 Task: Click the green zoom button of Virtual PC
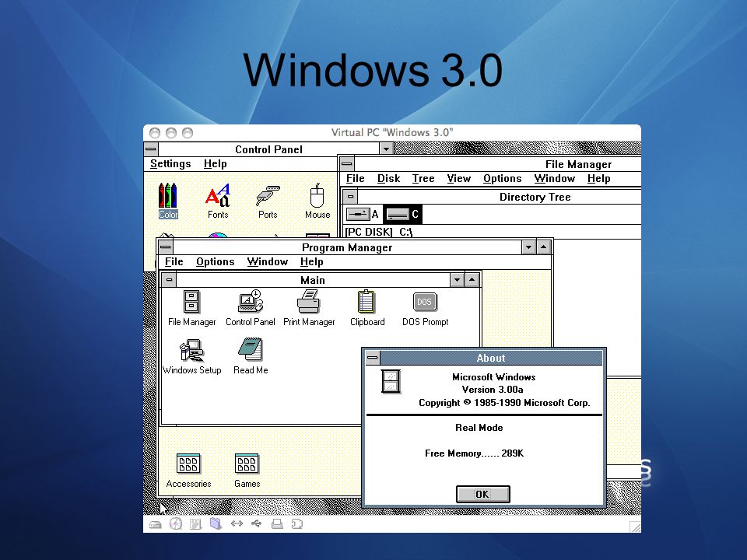188,133
